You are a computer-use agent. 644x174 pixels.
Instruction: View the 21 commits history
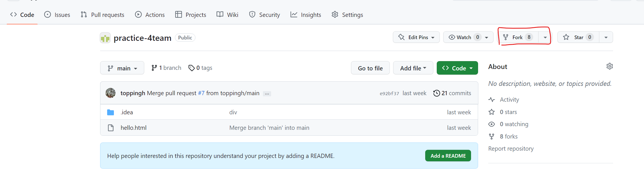(x=452, y=93)
